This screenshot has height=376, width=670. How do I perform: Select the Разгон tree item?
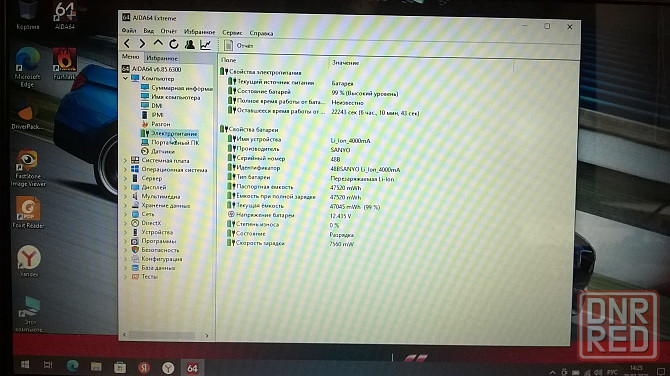point(156,124)
